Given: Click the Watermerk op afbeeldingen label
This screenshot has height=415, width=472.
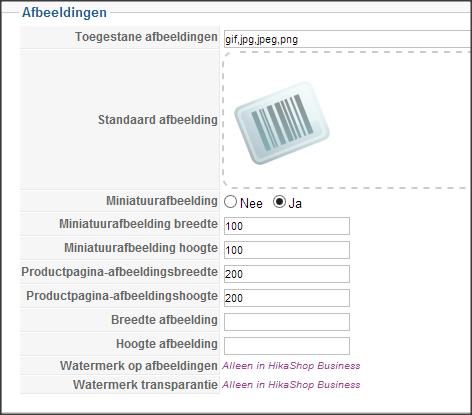Looking at the screenshot, I should tap(139, 366).
